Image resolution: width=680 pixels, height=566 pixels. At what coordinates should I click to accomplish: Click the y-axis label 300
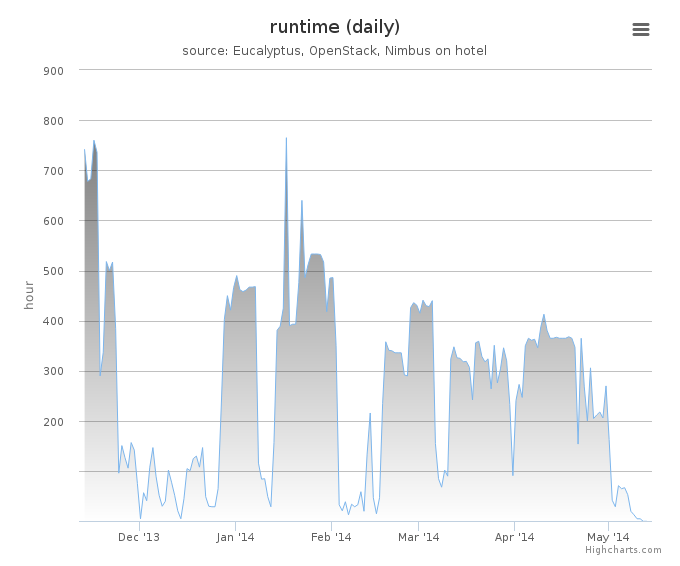[53, 372]
